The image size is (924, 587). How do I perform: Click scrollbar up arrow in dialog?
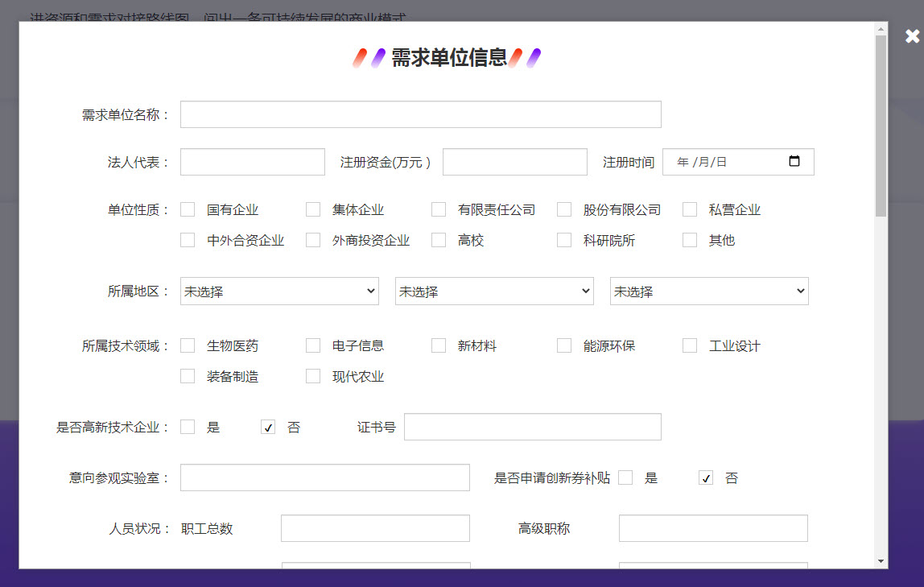[881, 30]
